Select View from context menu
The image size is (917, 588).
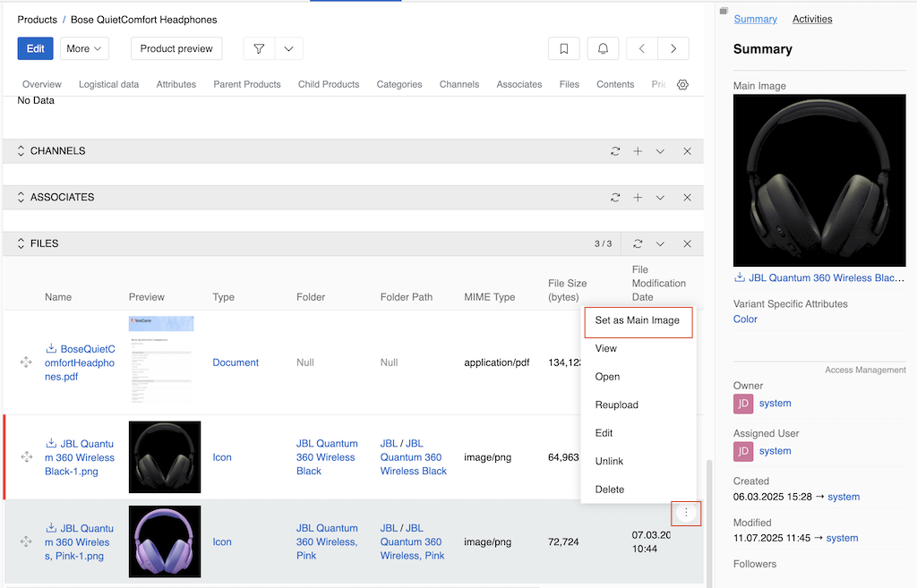tap(638, 348)
